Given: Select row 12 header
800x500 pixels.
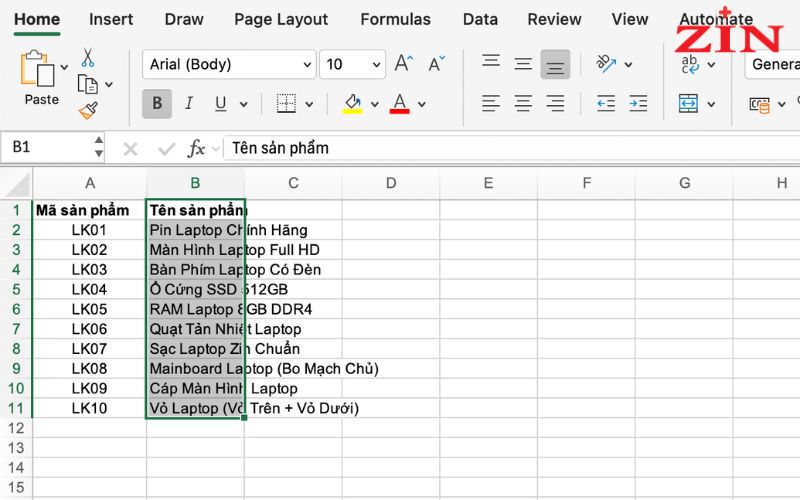Looking at the screenshot, I should click(x=16, y=428).
